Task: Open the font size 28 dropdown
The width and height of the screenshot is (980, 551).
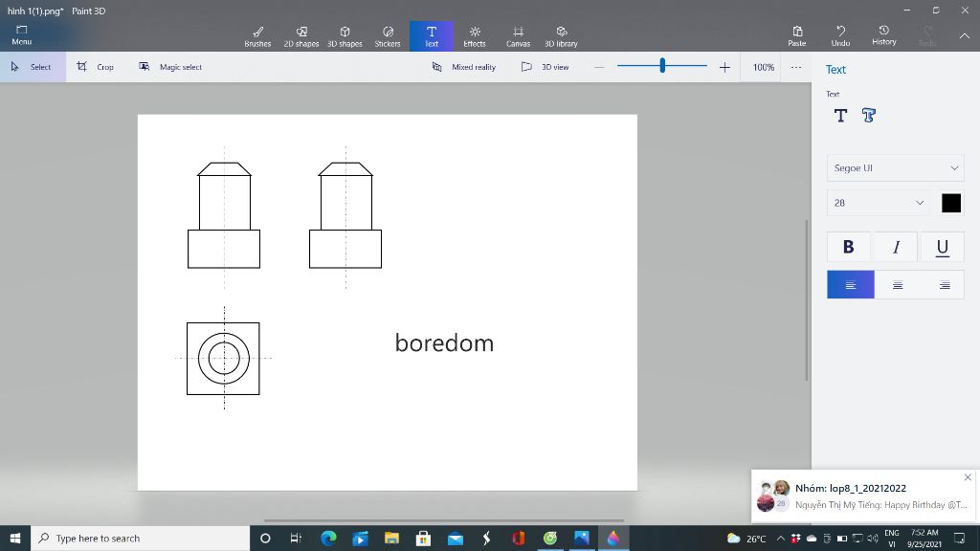Action: (880, 203)
